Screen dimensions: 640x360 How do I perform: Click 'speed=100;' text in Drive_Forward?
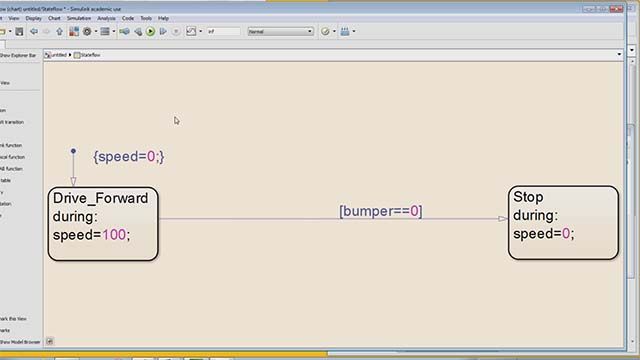click(91, 235)
